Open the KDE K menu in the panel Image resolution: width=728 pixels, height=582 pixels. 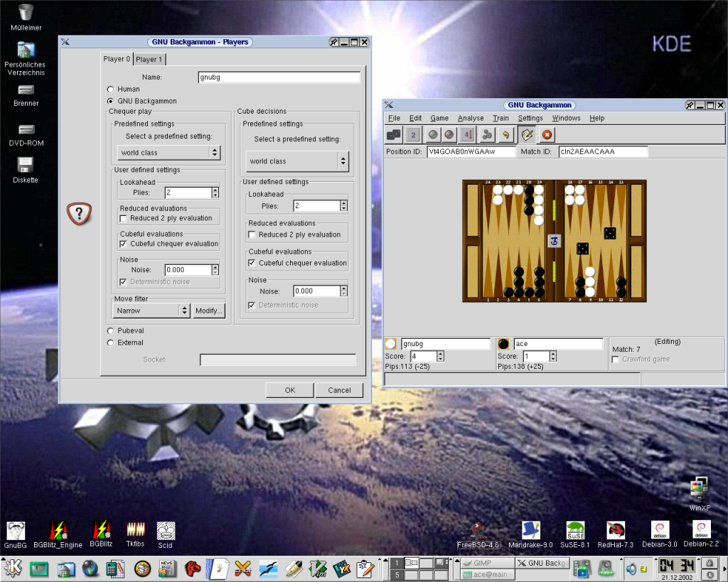13,568
